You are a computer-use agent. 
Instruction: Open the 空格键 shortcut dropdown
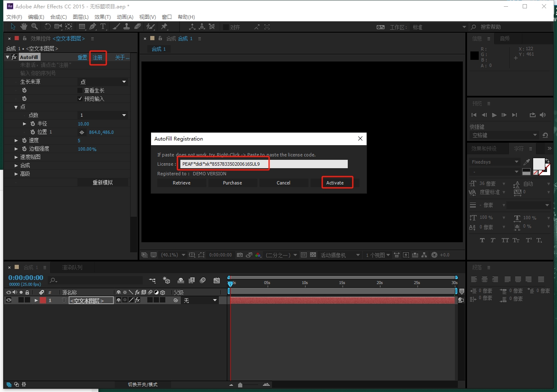pyautogui.click(x=504, y=135)
